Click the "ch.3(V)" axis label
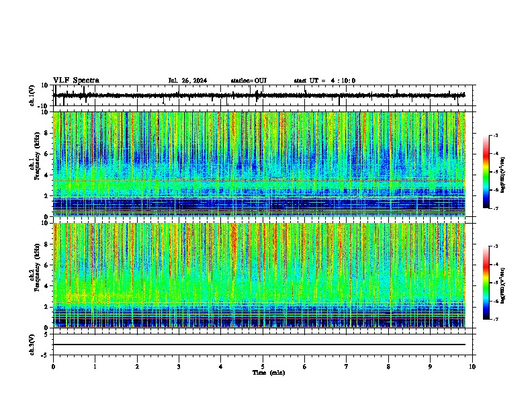This screenshot has height=411, width=532. [32, 345]
